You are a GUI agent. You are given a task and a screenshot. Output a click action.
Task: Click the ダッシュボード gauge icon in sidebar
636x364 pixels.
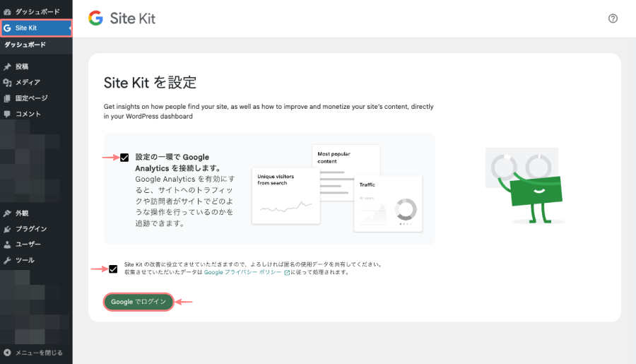[7, 12]
